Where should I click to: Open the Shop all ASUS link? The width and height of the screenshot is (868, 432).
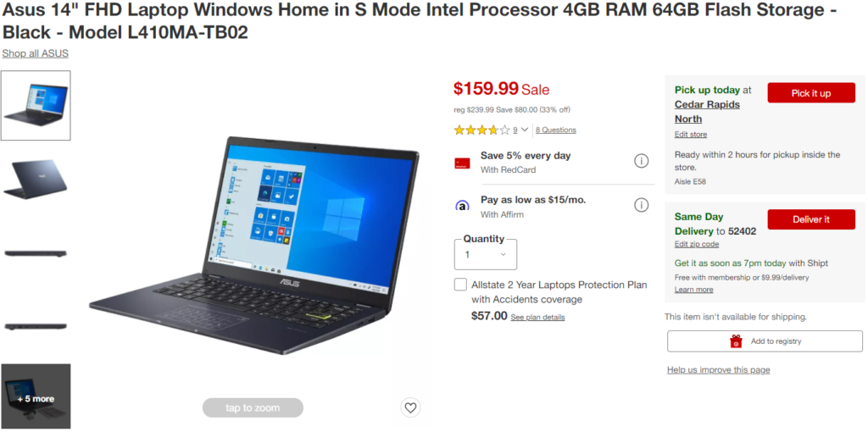(36, 53)
